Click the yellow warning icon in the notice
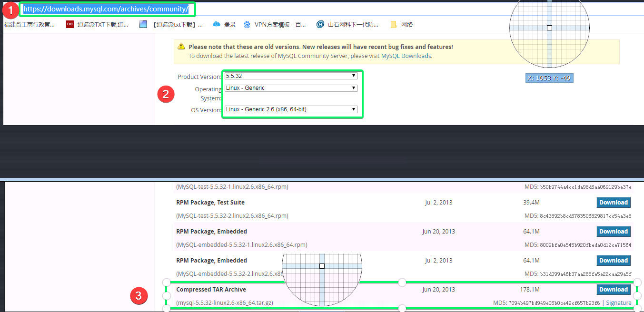Screen dimensions: 644x312 point(181,47)
